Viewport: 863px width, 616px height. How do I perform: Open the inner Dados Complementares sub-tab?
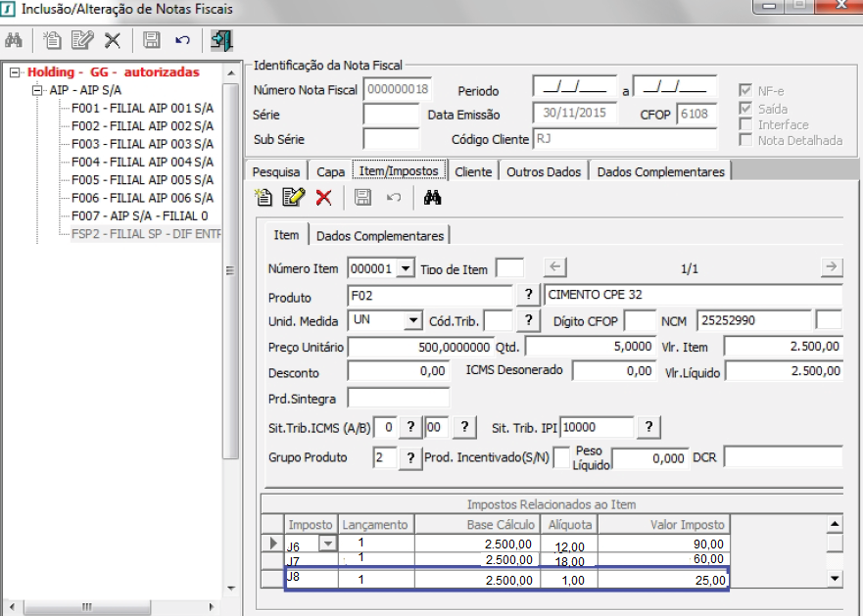coord(379,235)
